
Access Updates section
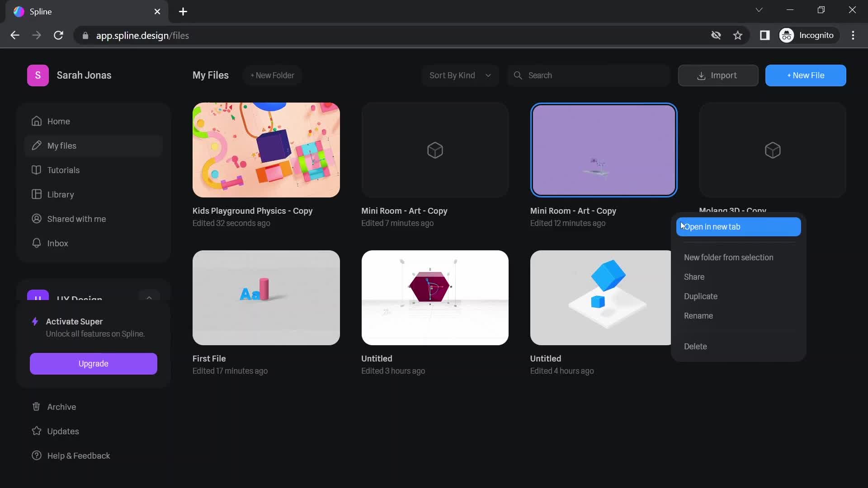(x=62, y=432)
